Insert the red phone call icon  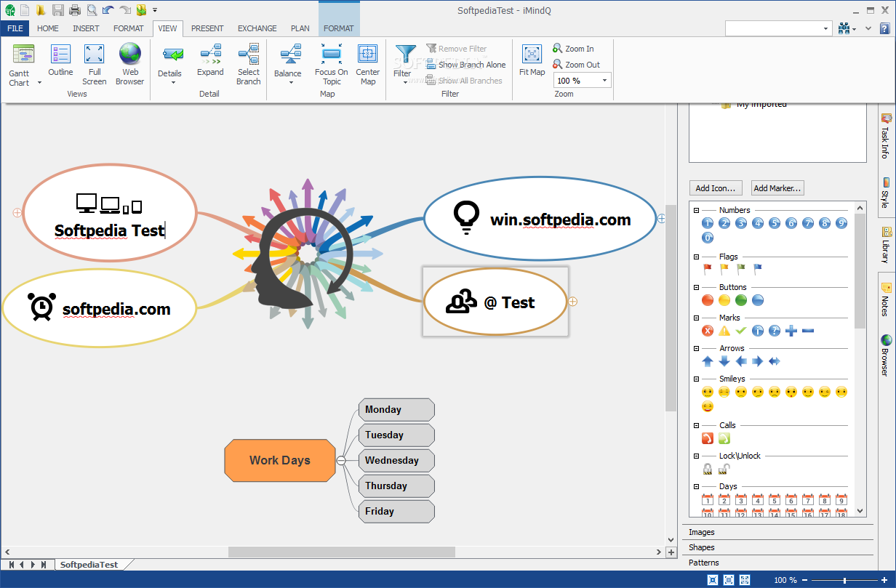[x=708, y=438]
